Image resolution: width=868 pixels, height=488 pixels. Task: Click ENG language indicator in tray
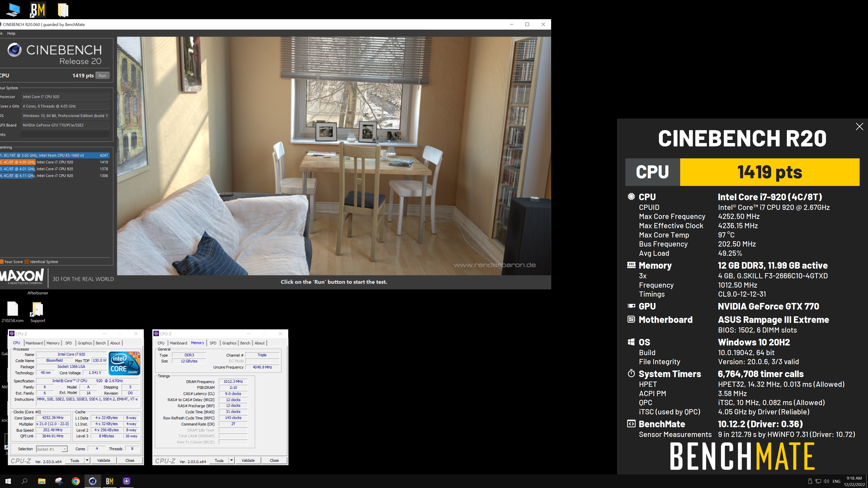(836, 481)
